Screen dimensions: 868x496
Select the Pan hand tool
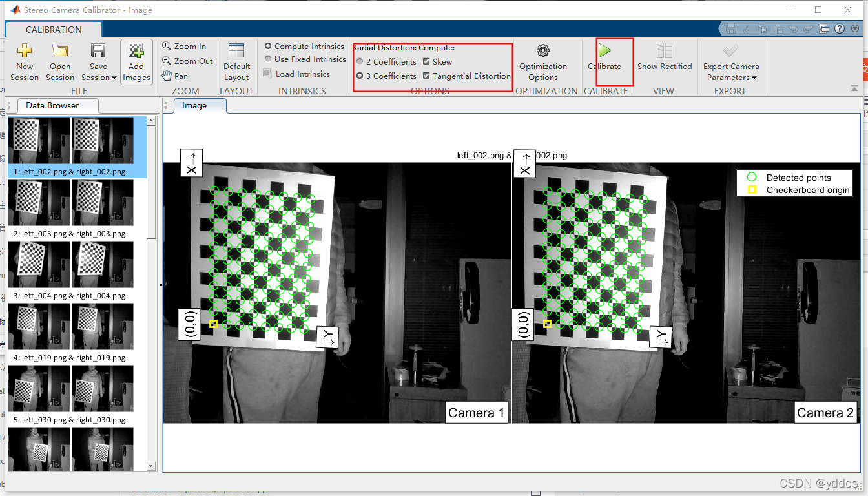[175, 76]
